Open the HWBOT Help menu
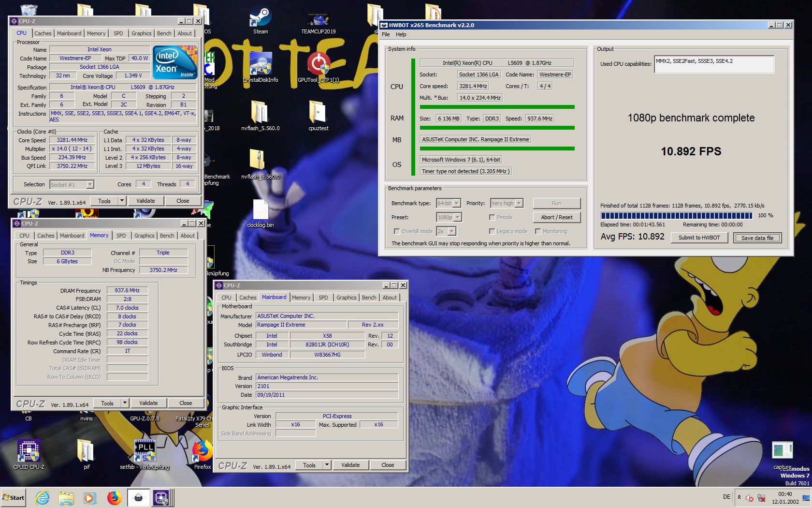812x508 pixels. 401,34
